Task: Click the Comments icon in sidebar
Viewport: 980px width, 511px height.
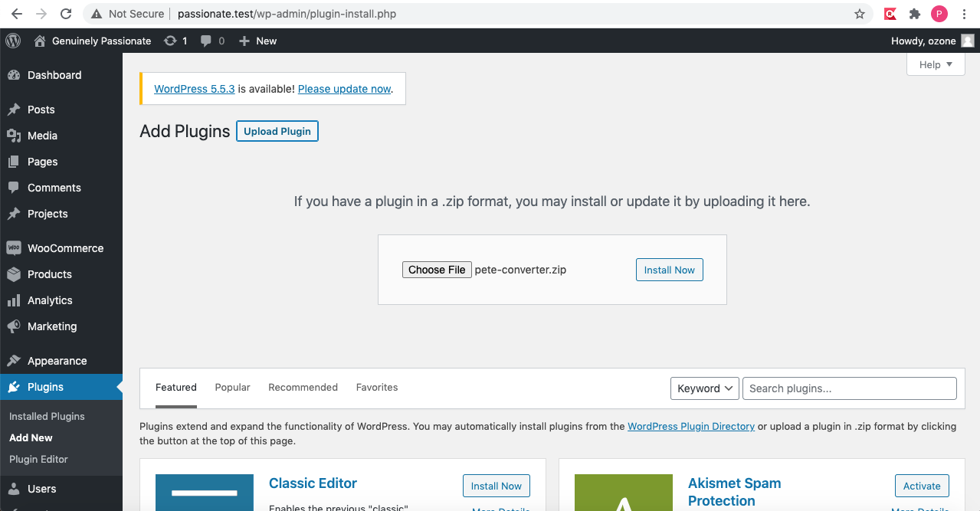Action: click(14, 188)
